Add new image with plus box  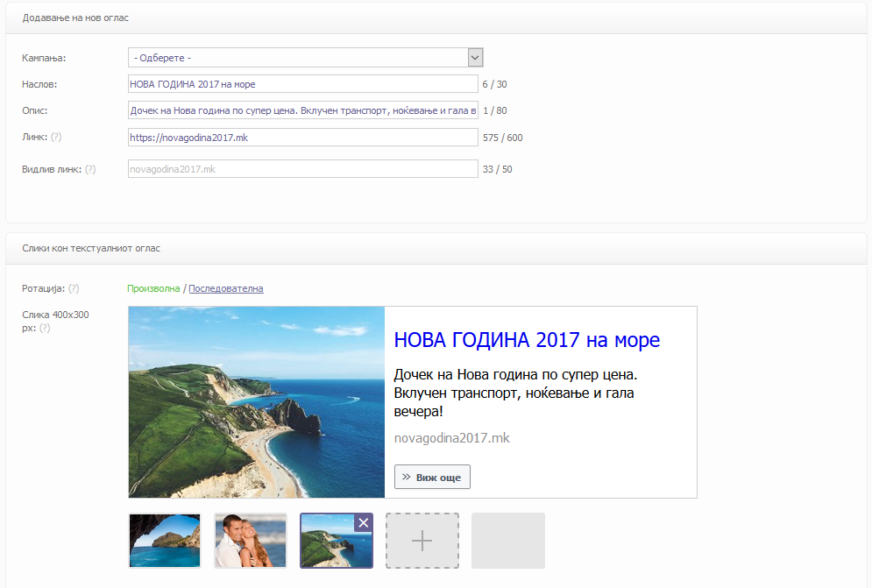(422, 541)
